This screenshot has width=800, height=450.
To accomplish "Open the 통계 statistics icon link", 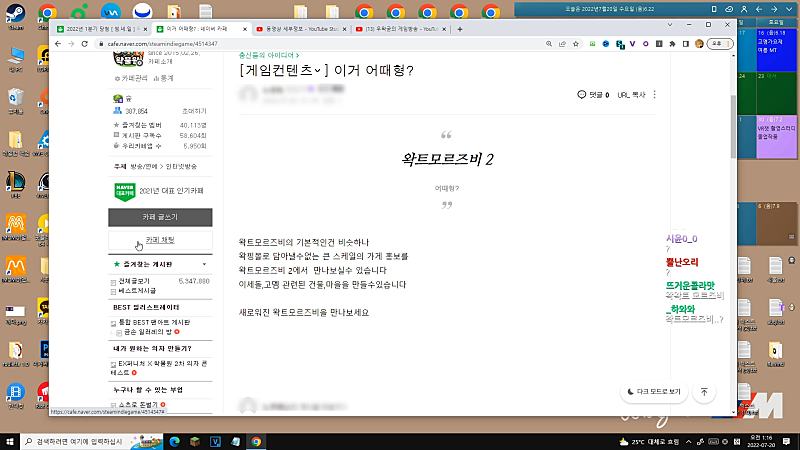I will click(x=164, y=77).
